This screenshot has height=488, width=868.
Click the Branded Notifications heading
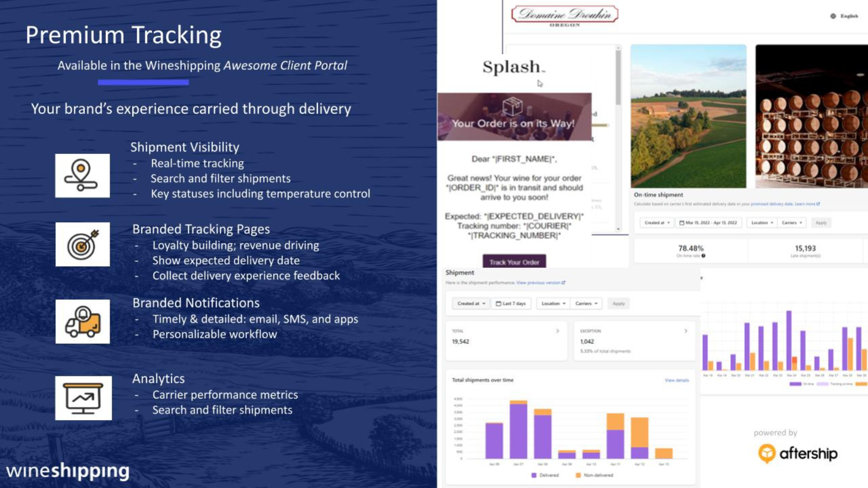pos(196,303)
